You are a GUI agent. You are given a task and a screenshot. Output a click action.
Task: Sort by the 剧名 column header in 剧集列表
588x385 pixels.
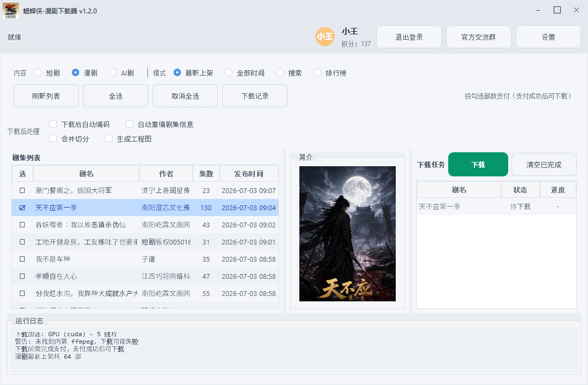click(86, 174)
